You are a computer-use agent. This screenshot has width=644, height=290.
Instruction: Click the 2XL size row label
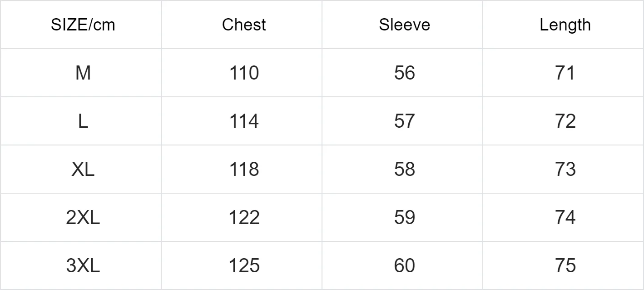click(x=83, y=217)
